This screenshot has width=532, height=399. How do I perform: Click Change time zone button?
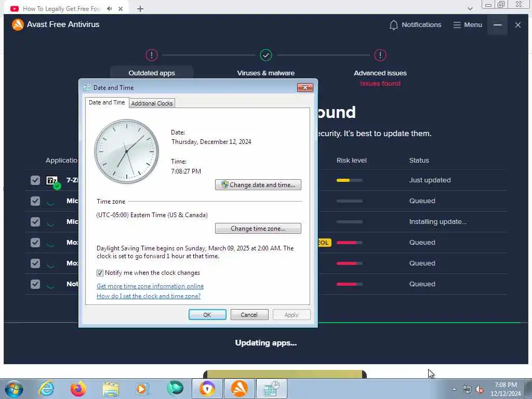pos(258,229)
